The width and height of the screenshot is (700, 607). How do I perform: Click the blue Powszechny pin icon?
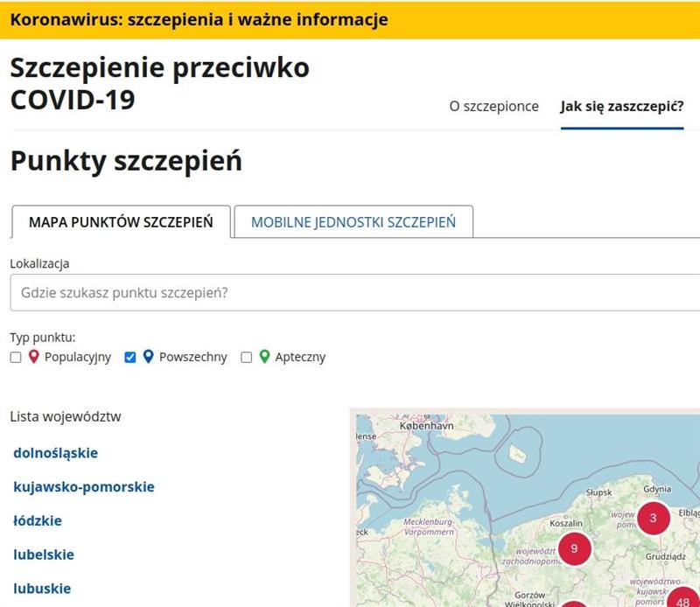click(149, 357)
